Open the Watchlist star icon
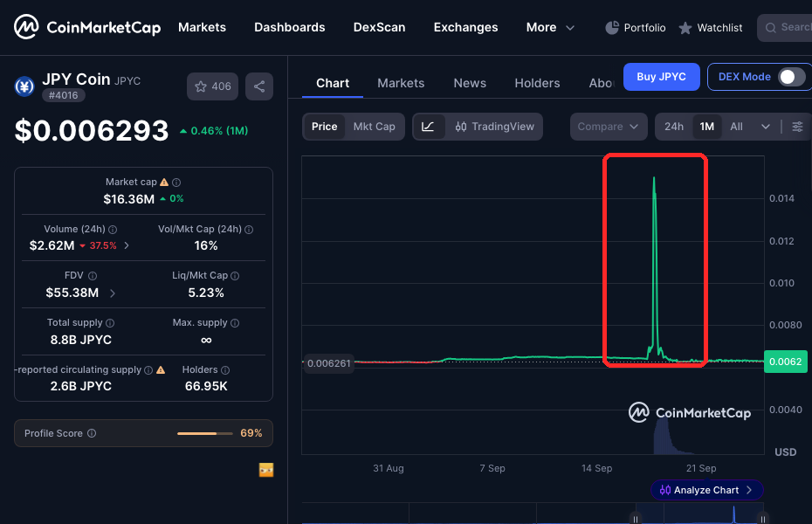This screenshot has height=524, width=812. click(x=685, y=28)
